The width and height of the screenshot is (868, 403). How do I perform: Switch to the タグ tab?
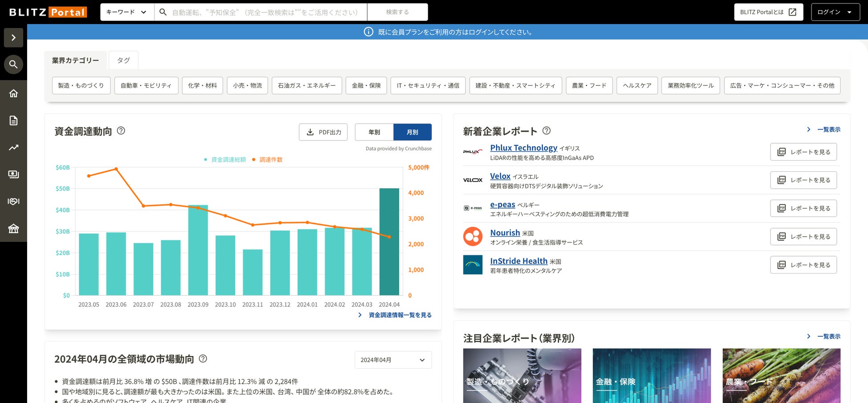[x=123, y=60]
